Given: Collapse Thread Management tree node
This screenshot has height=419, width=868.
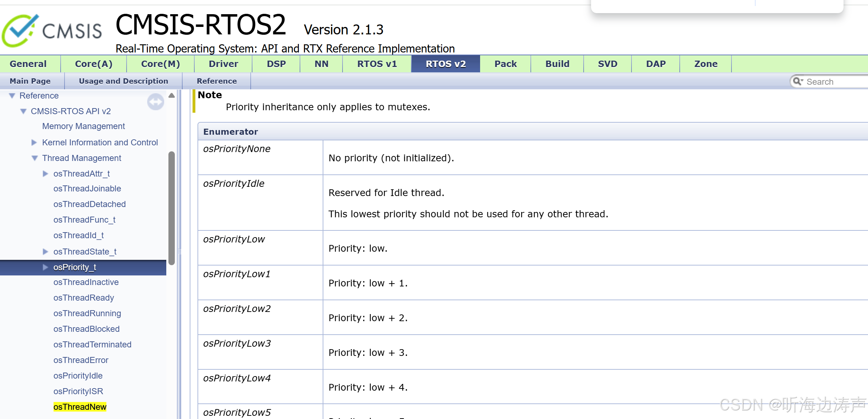Looking at the screenshot, I should click(35, 158).
